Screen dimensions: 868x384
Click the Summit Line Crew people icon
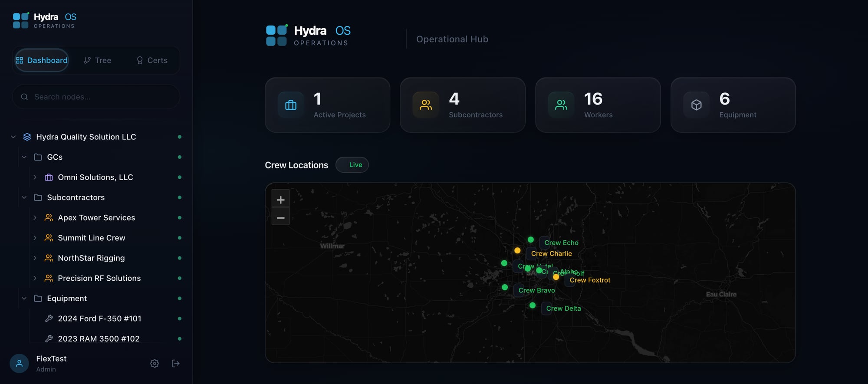pyautogui.click(x=49, y=238)
